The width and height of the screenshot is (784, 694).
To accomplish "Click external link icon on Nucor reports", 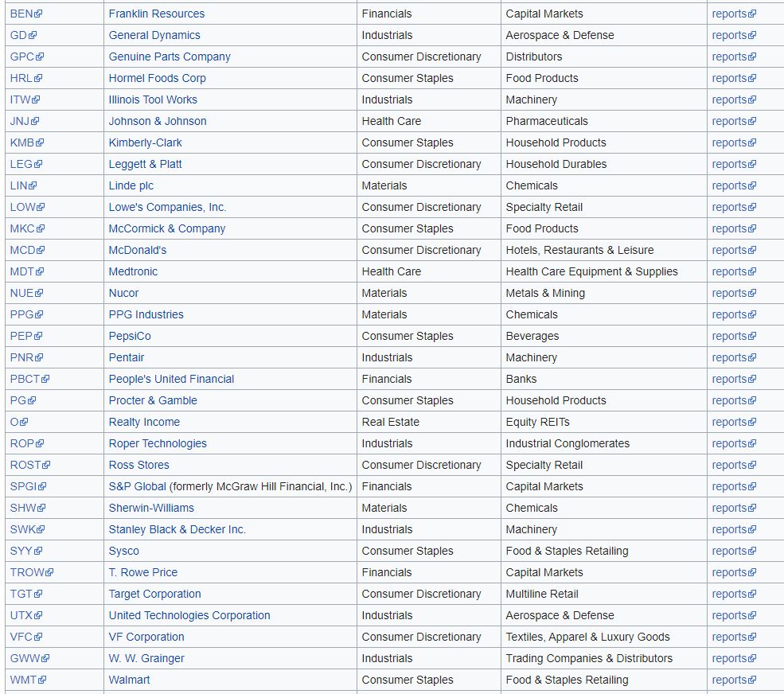I will 752,294.
